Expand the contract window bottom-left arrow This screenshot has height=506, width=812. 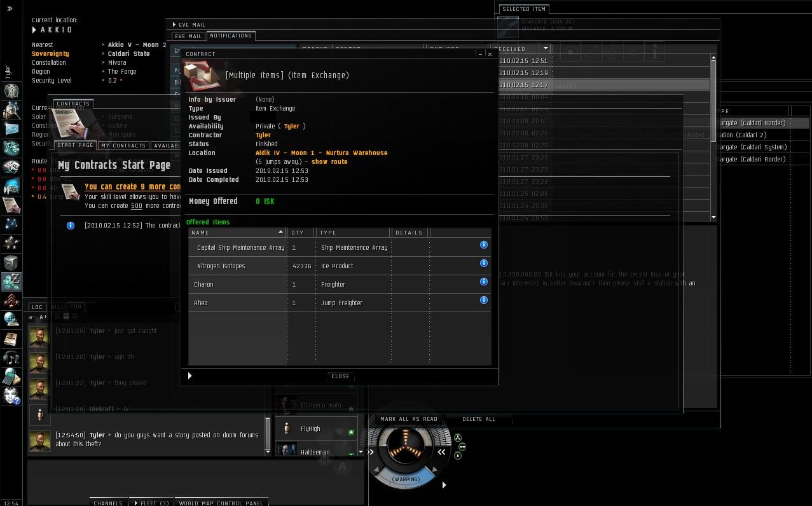tap(189, 376)
